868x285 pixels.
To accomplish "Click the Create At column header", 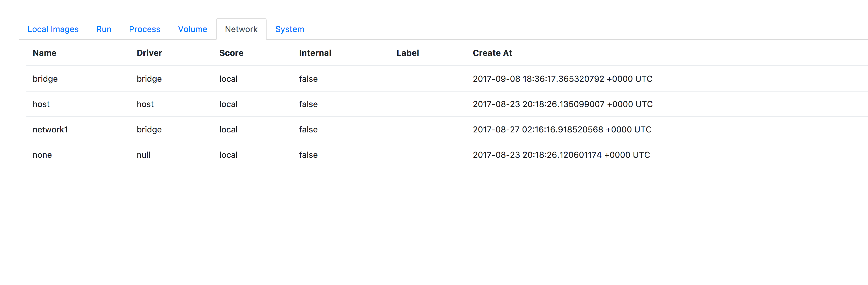I will [x=492, y=53].
